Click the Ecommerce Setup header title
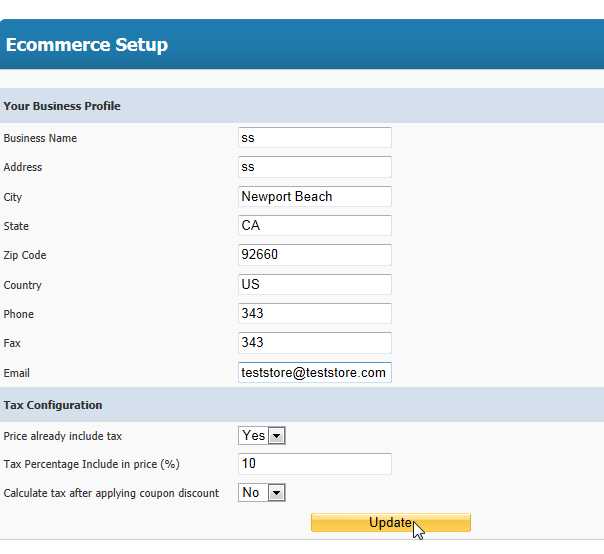604x554 pixels. (87, 45)
